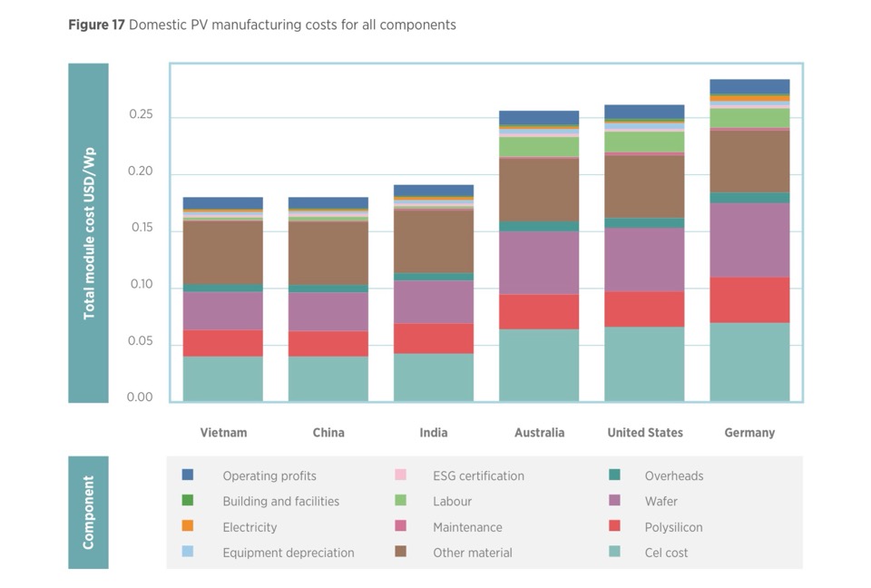The width and height of the screenshot is (871, 588).
Task: Select the United States axis label
Action: pos(644,433)
